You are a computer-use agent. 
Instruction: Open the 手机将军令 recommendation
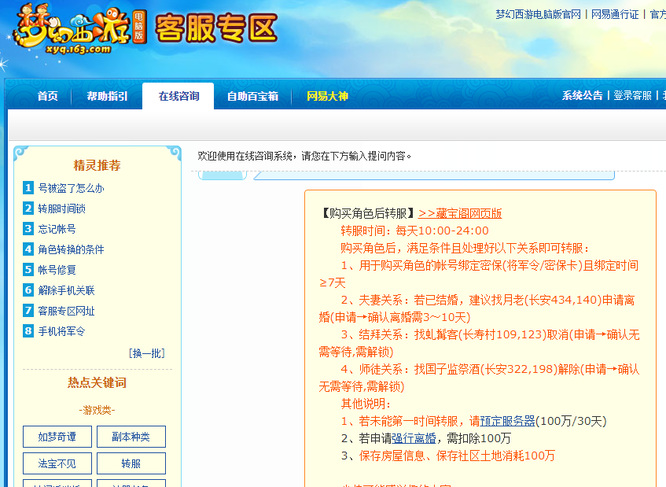pyautogui.click(x=62, y=331)
